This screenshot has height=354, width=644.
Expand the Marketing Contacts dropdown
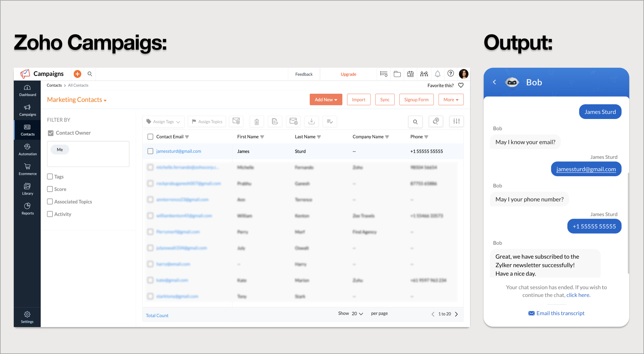coord(77,100)
